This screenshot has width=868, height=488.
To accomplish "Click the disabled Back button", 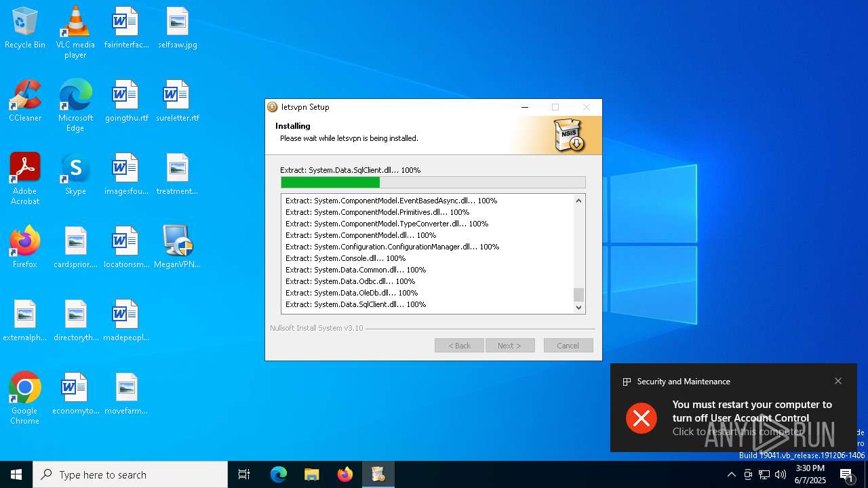I will click(x=459, y=345).
